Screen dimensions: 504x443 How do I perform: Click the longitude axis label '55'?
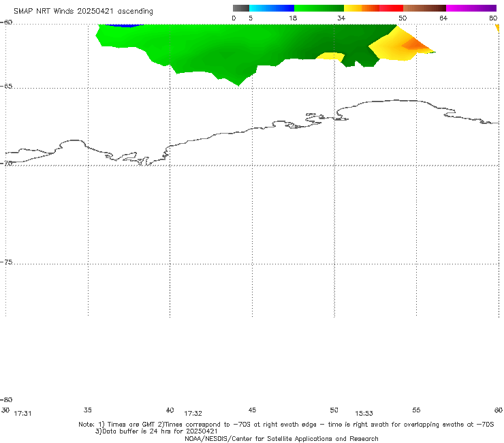[416, 410]
